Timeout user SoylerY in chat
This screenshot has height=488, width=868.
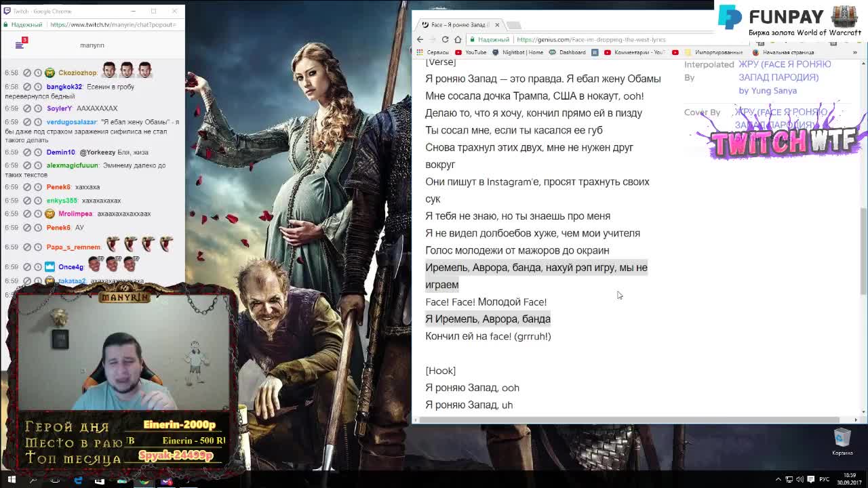38,108
